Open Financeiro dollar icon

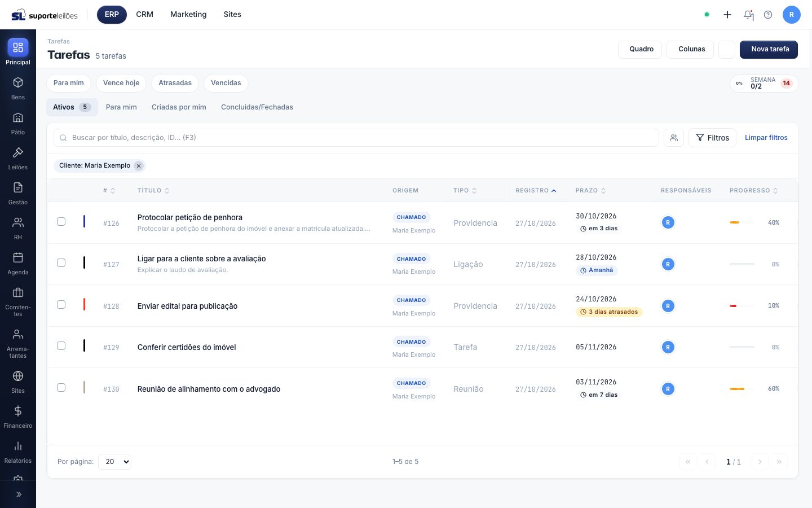[18, 411]
